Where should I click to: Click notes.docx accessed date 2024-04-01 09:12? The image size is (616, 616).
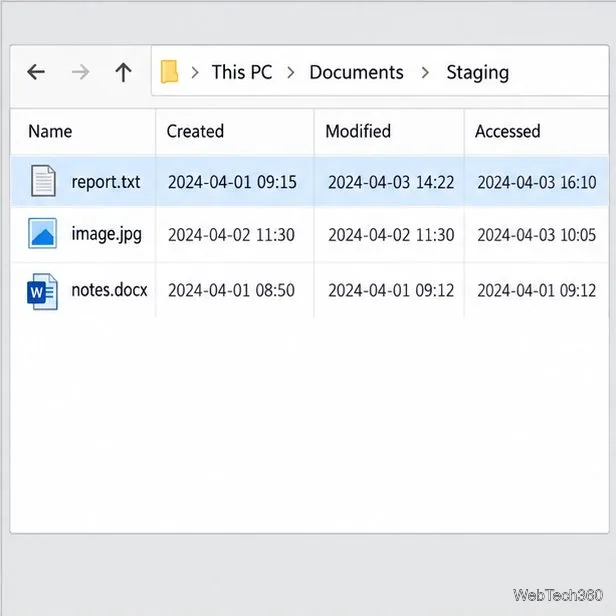click(537, 291)
